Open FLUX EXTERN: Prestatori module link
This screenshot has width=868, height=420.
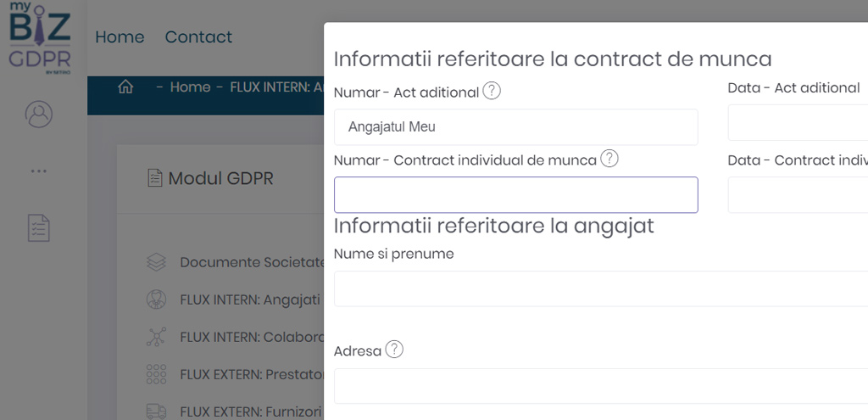[252, 374]
